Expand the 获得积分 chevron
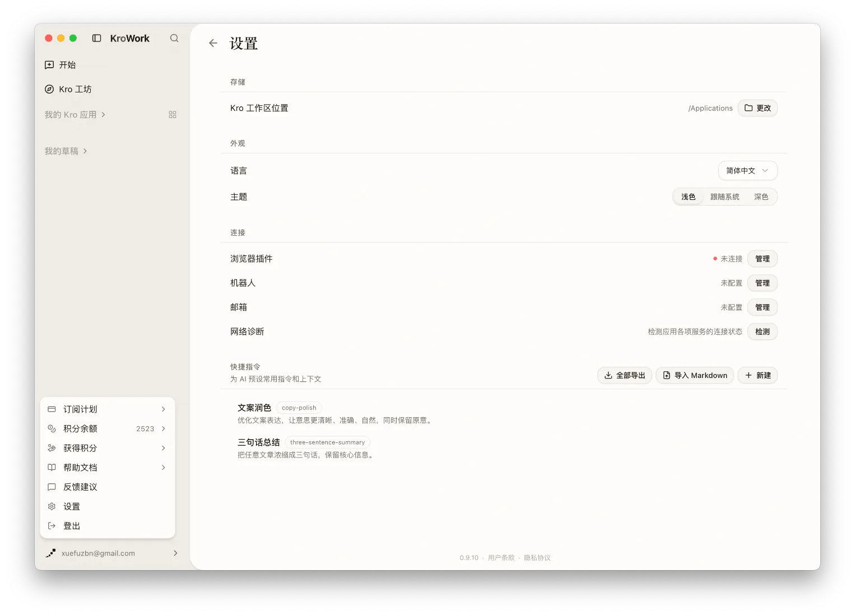This screenshot has height=616, width=855. point(163,448)
